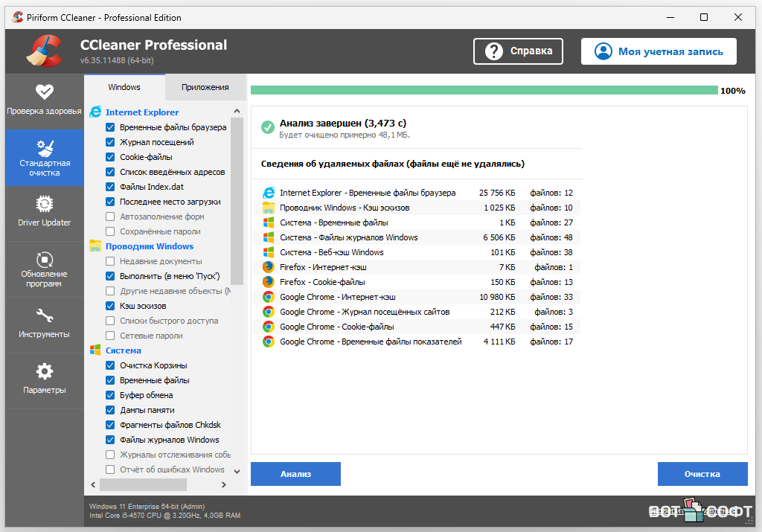Click the Система Windows flag icon in the tree
Viewport: 762px width, 532px height.
point(95,350)
